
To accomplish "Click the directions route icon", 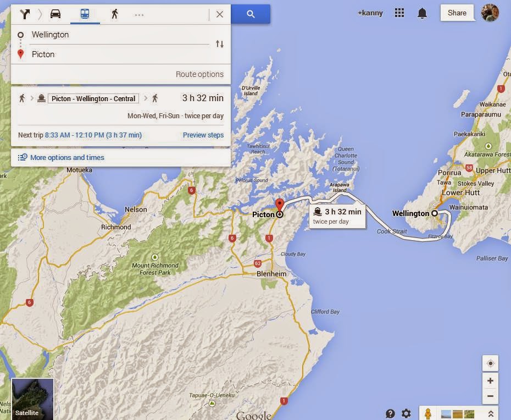I will (x=25, y=14).
